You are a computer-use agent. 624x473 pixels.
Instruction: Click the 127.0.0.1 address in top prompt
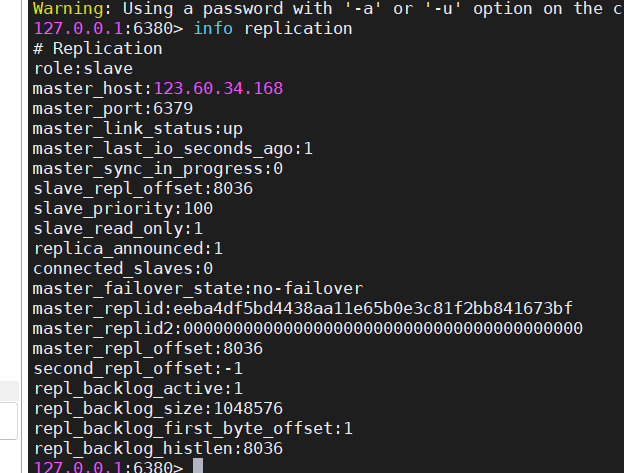tap(78, 29)
